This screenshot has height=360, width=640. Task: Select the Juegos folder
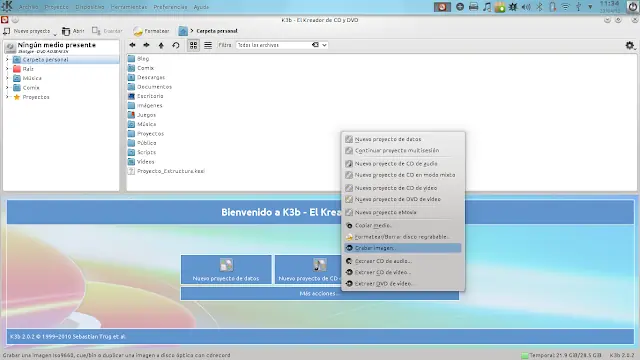(x=142, y=115)
